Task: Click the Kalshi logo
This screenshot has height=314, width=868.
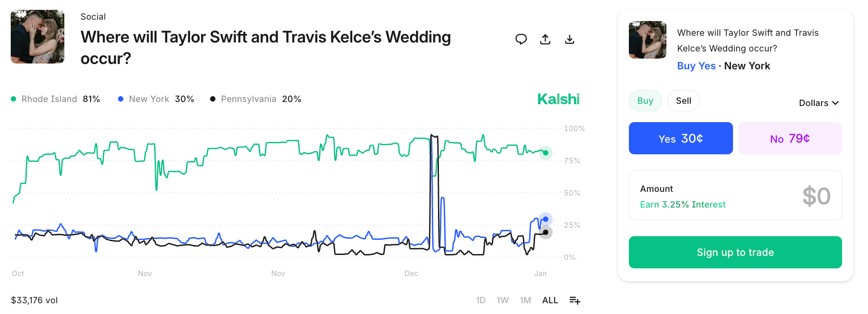Action: pyautogui.click(x=558, y=99)
